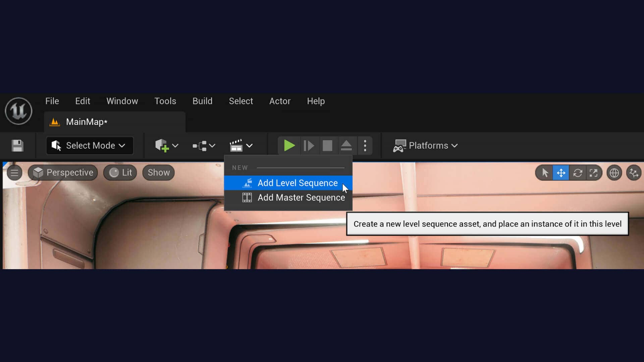Select Add Master Sequence option
The width and height of the screenshot is (644, 362).
301,197
